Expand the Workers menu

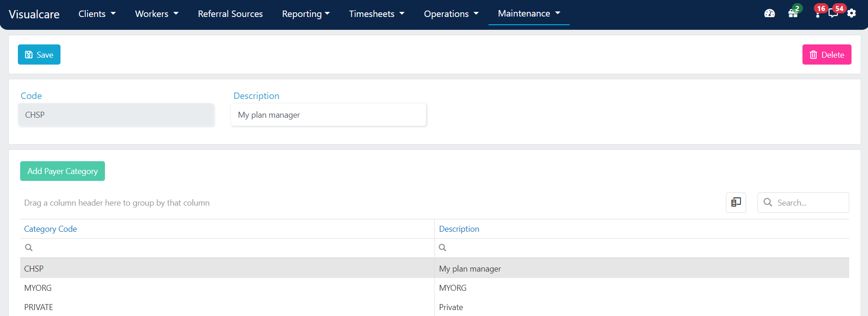[157, 14]
